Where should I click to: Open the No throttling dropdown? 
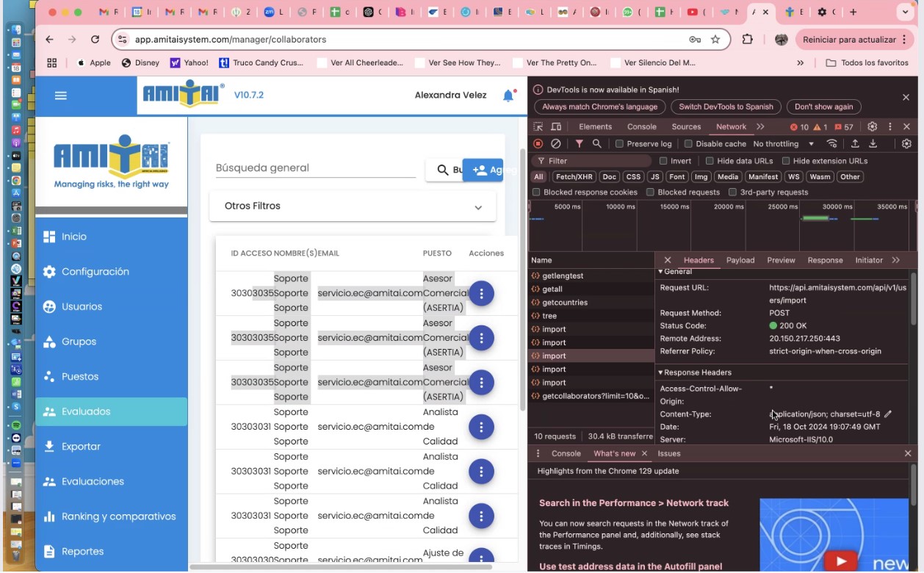(783, 144)
